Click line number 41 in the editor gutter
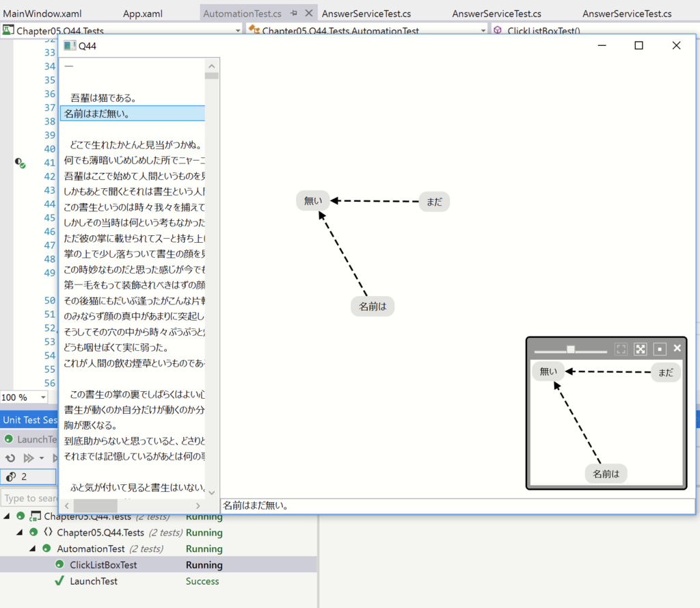The height and width of the screenshot is (608, 700). click(x=49, y=163)
